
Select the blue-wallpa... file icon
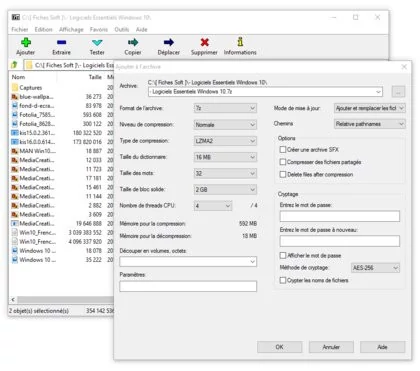tap(15, 97)
